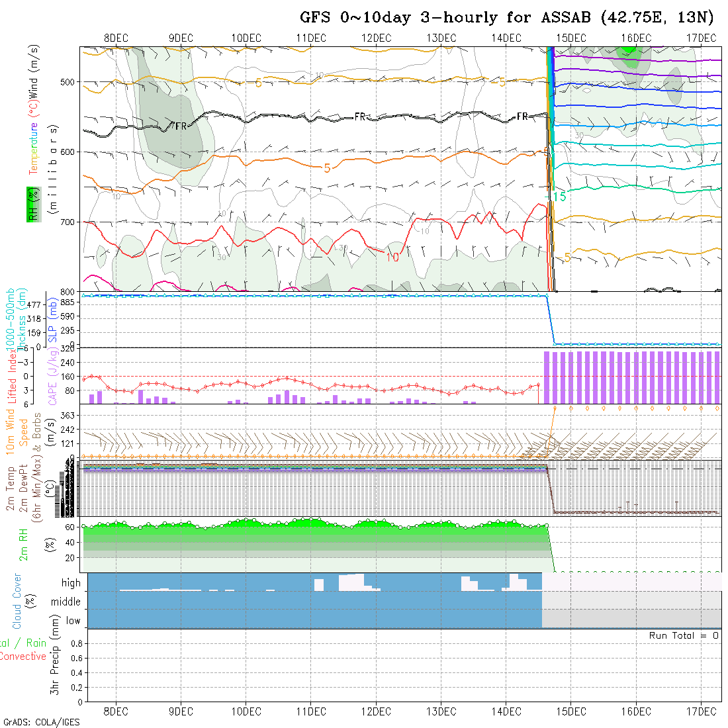Click the green '15' isotherm contour label
728x728 pixels.
coord(559,197)
